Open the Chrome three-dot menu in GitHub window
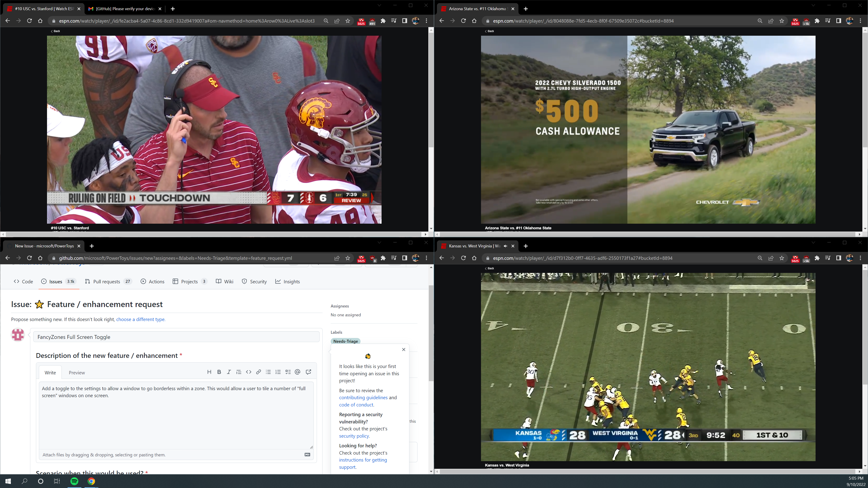 coord(427,258)
